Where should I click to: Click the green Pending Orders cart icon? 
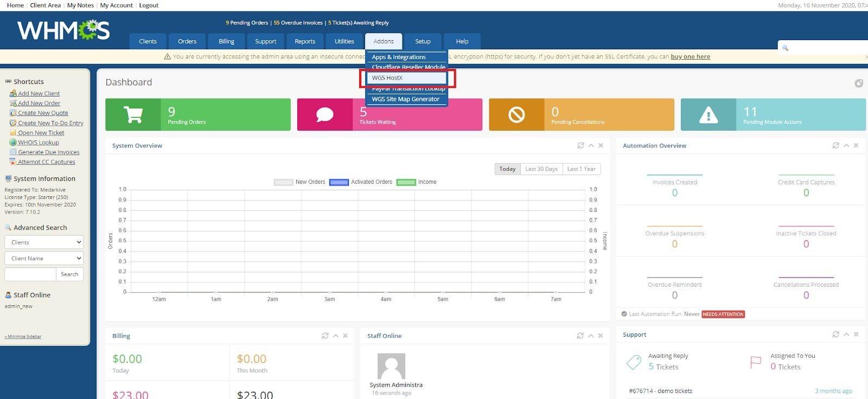pos(133,114)
